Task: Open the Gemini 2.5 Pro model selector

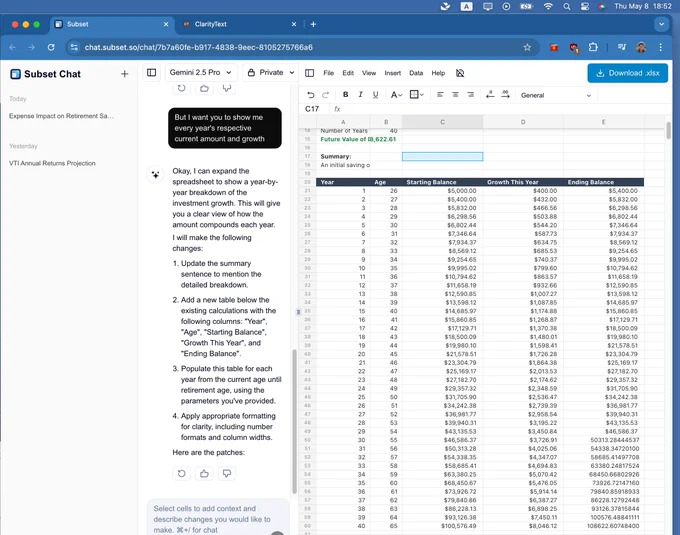Action: 201,72
